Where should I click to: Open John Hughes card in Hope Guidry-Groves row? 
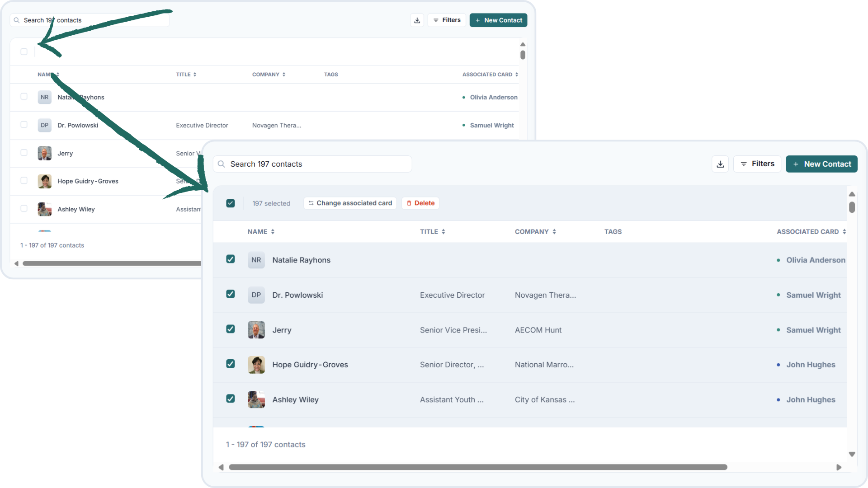click(811, 365)
